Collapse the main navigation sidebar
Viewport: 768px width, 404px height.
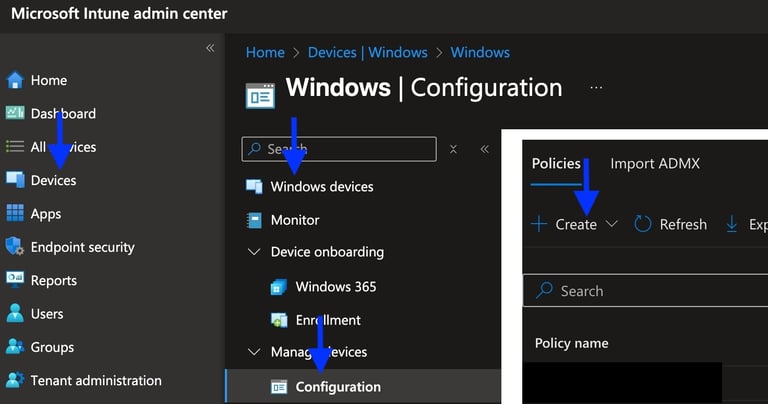pos(210,48)
